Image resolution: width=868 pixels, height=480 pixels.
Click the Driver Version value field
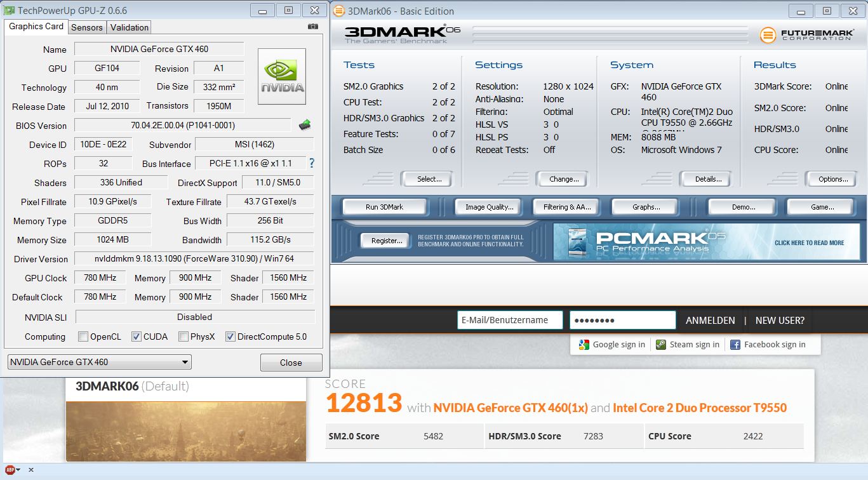(x=194, y=258)
